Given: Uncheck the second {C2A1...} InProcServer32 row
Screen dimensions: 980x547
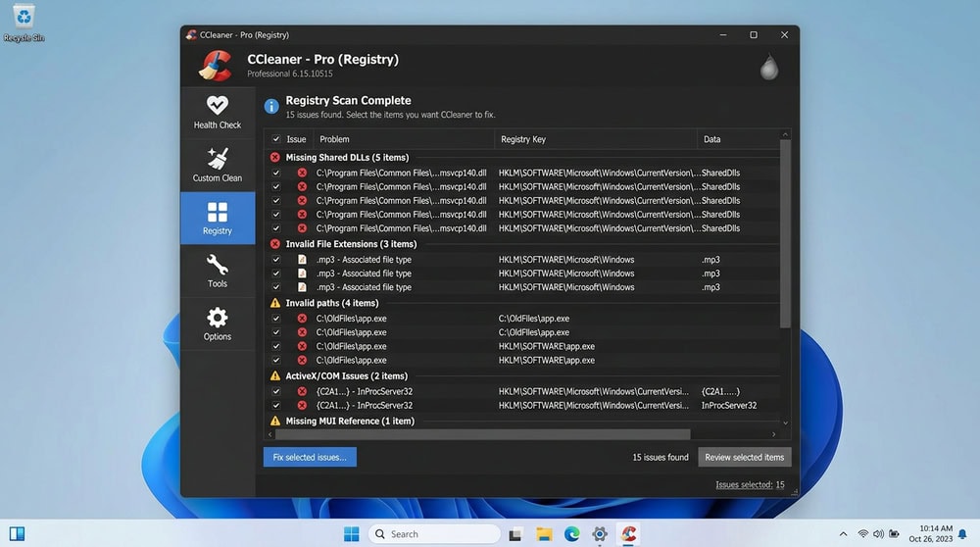Looking at the screenshot, I should [275, 405].
